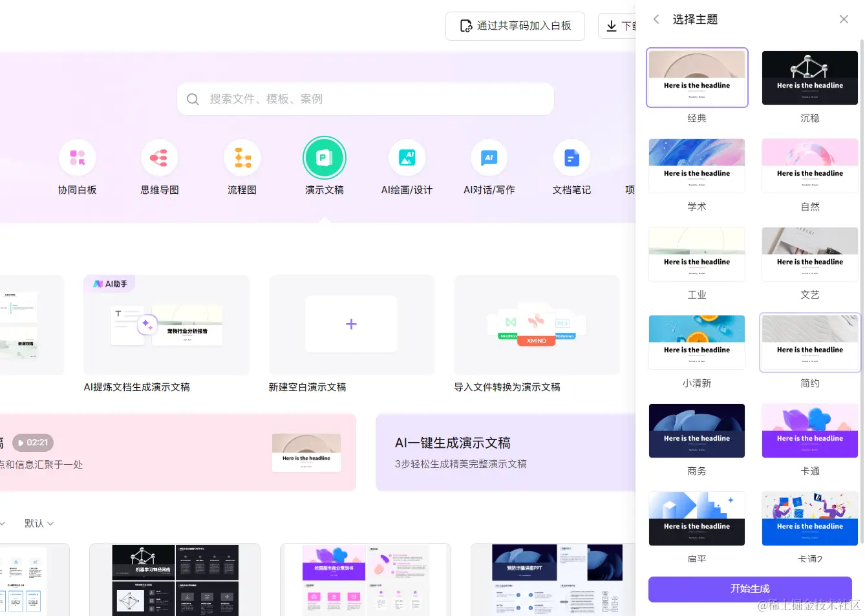Select the 小清新 theme thumbnail
This screenshot has width=865, height=616.
tap(697, 342)
